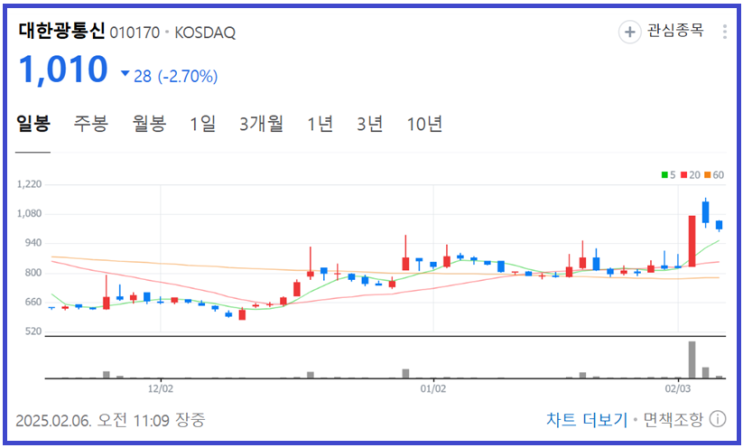Click the red 20-day moving average legend
Image resolution: width=743 pixels, height=448 pixels.
point(690,175)
